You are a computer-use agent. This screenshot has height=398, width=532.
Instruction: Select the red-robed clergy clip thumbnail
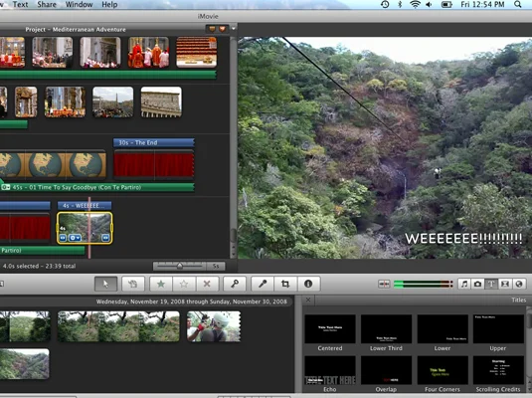[148, 53]
